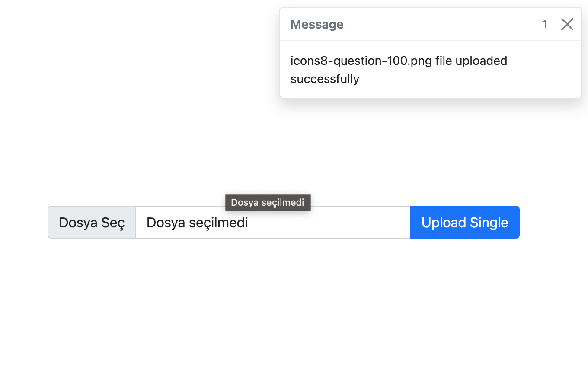Click the toast body success message

[x=399, y=70]
